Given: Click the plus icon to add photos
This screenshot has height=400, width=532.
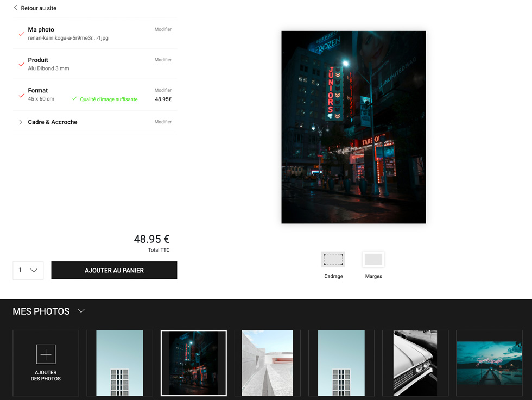Looking at the screenshot, I should point(46,354).
